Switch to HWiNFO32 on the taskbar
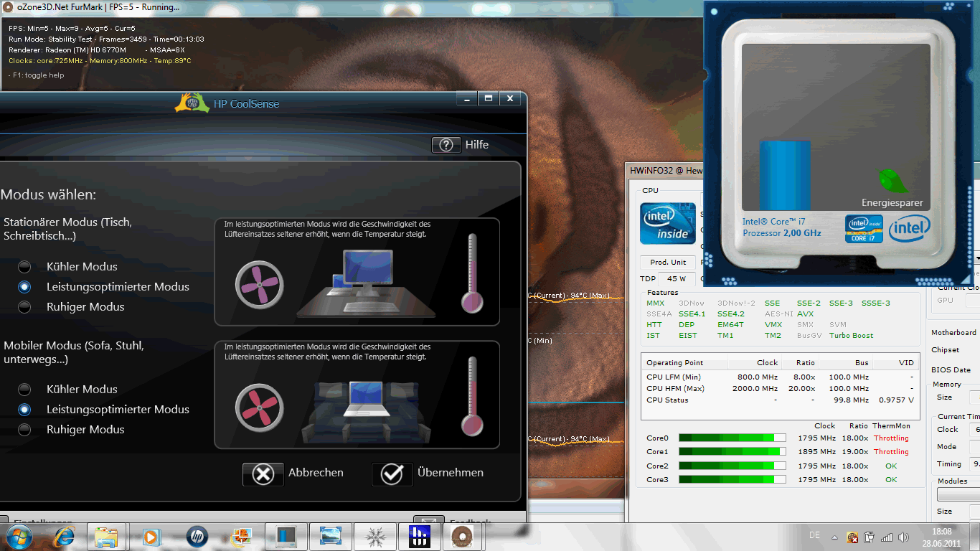The height and width of the screenshot is (551, 980). click(419, 537)
